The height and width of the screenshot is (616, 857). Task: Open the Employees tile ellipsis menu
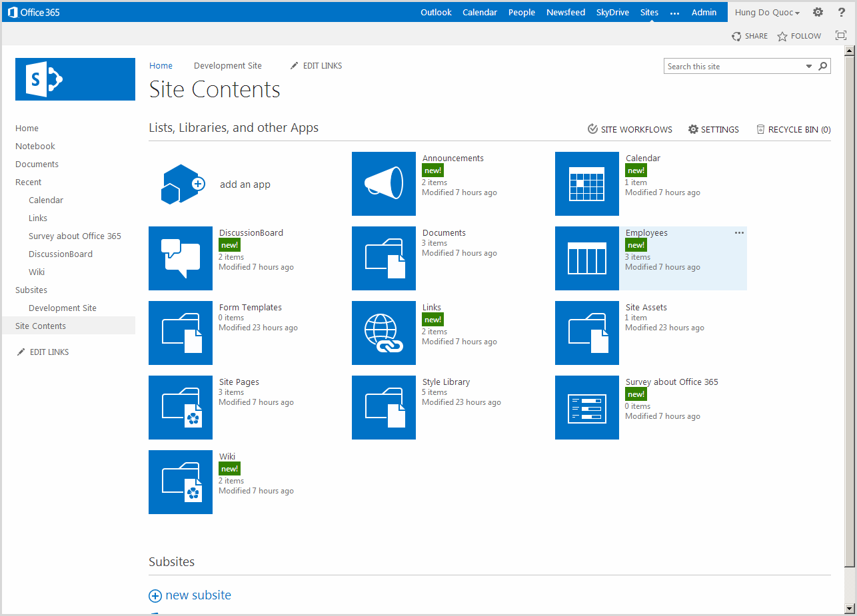(739, 232)
